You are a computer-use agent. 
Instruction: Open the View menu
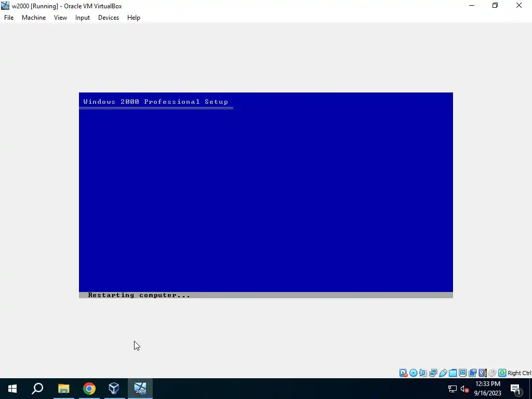(60, 18)
